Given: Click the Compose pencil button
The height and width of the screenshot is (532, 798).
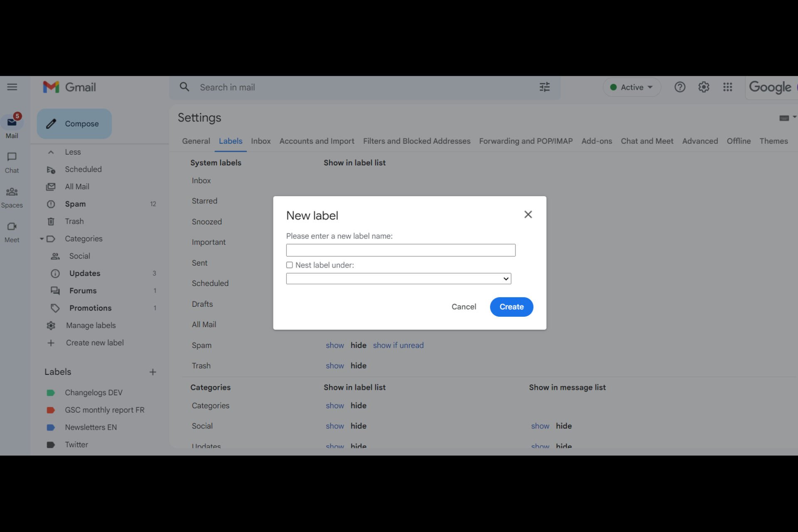Looking at the screenshot, I should [x=74, y=124].
